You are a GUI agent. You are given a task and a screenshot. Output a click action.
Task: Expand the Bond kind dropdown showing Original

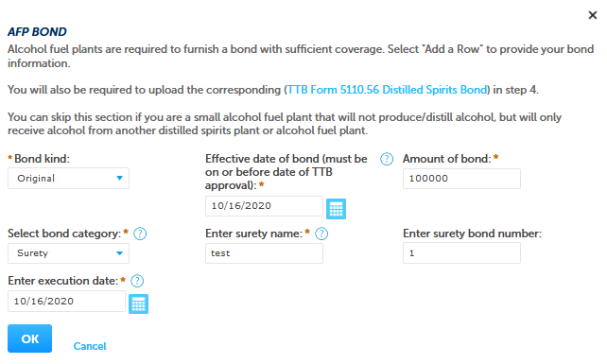point(68,179)
